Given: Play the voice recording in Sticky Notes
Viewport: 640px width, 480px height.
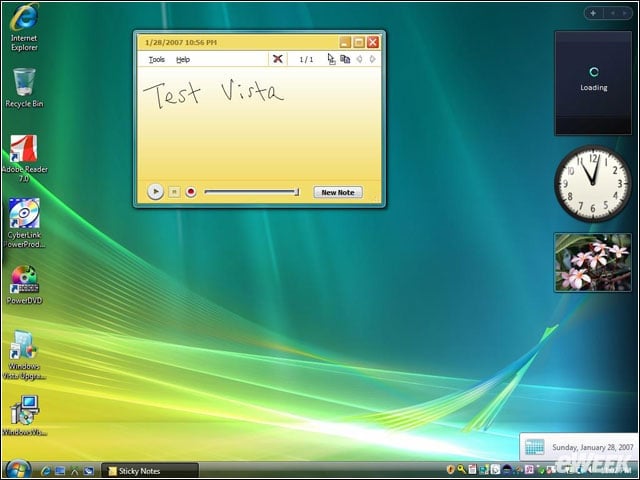Looking at the screenshot, I should pyautogui.click(x=155, y=191).
